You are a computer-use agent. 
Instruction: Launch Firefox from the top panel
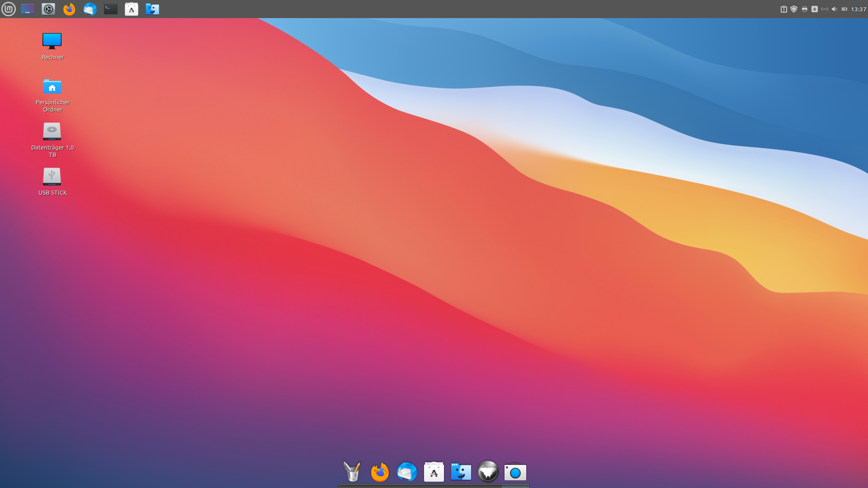pyautogui.click(x=69, y=9)
